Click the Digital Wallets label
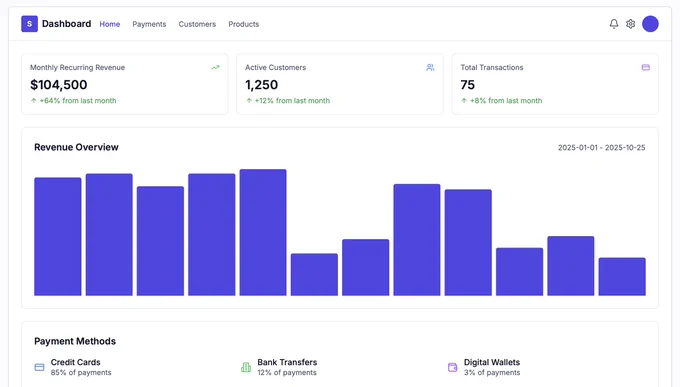The image size is (680, 387). pyautogui.click(x=492, y=362)
